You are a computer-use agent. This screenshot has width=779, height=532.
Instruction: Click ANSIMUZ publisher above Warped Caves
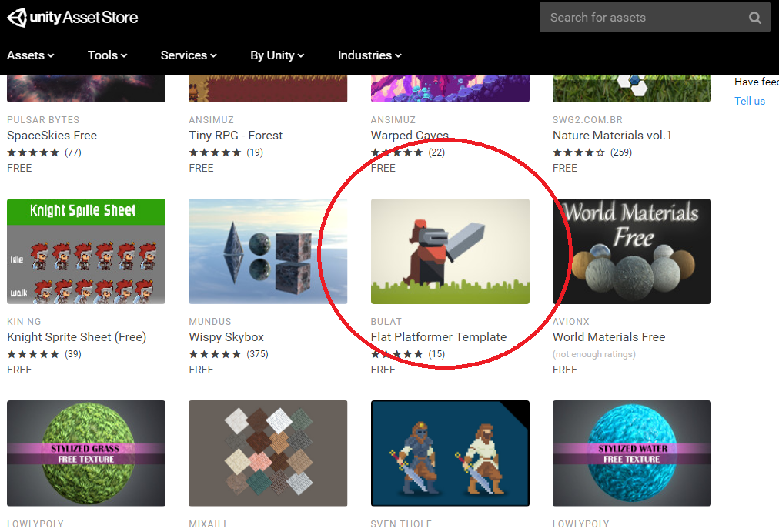[x=393, y=119]
